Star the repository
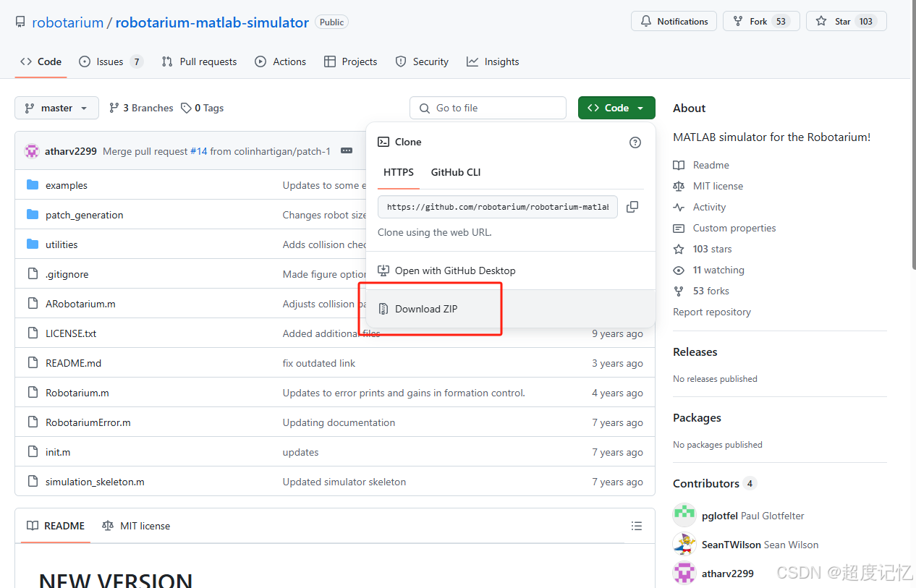This screenshot has width=916, height=588. (x=847, y=21)
